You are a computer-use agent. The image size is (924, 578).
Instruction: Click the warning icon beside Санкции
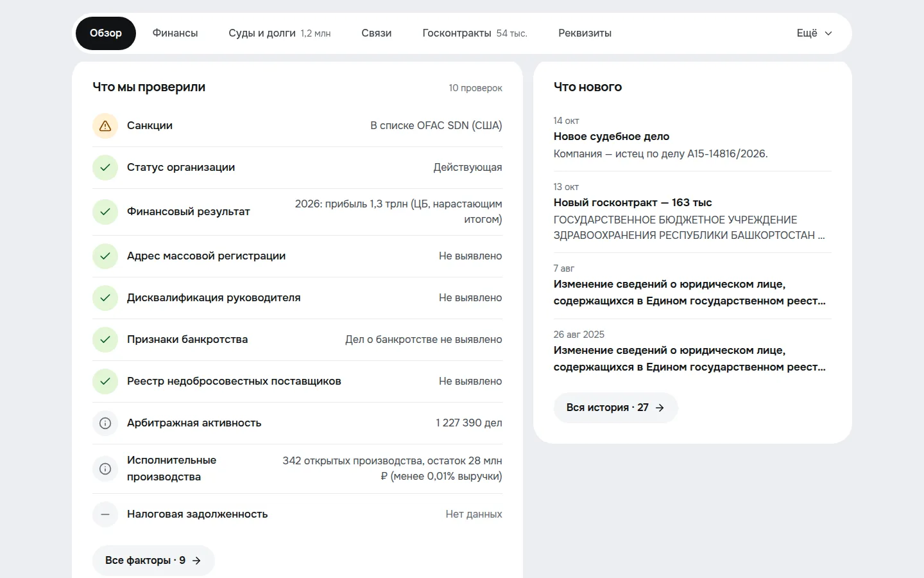coord(105,126)
